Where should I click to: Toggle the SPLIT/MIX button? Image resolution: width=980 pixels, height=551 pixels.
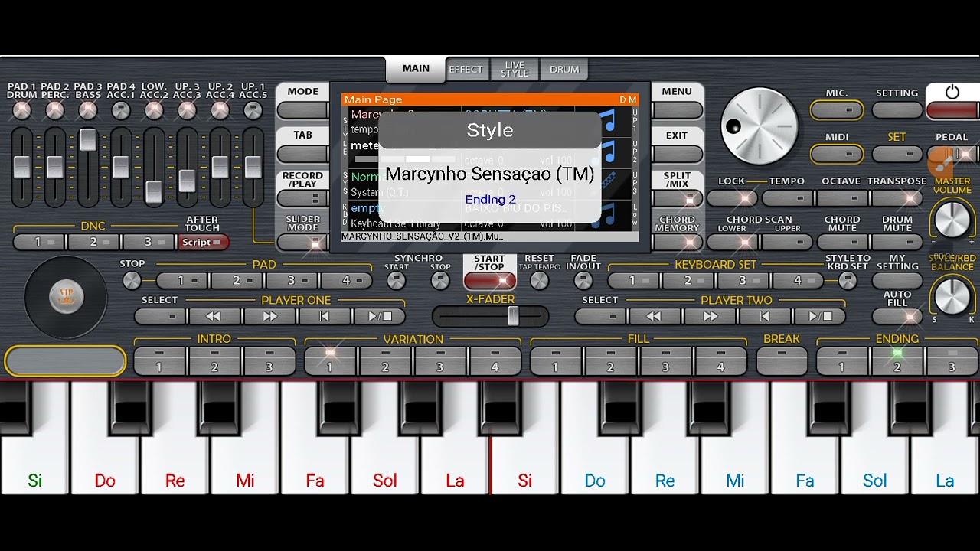677,198
